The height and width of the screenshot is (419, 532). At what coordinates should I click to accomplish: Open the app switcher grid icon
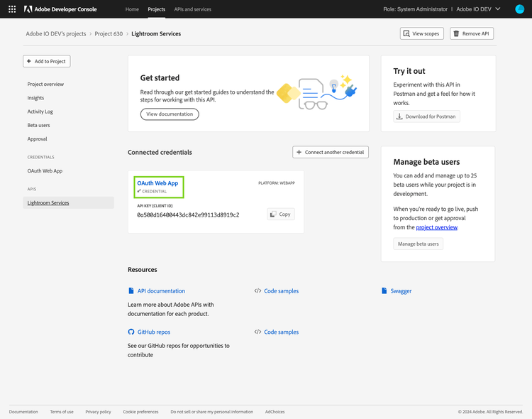click(12, 9)
